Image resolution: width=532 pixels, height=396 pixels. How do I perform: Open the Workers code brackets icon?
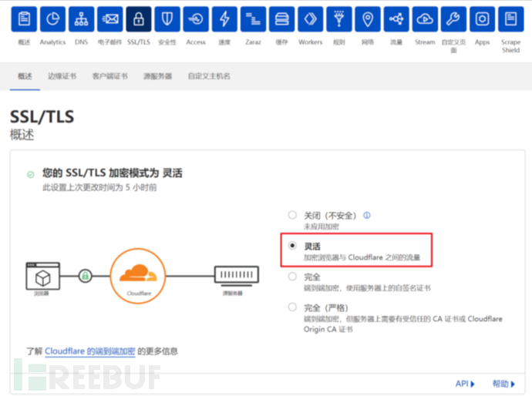tap(311, 19)
